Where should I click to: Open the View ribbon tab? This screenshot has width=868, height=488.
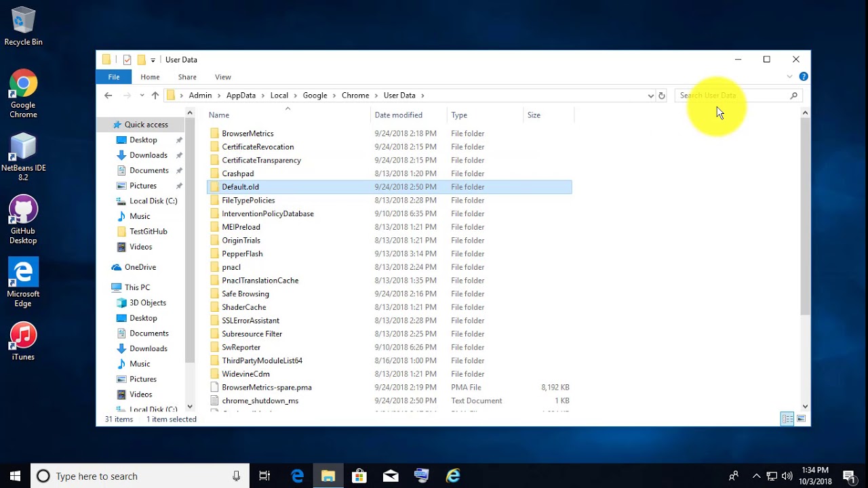[222, 77]
